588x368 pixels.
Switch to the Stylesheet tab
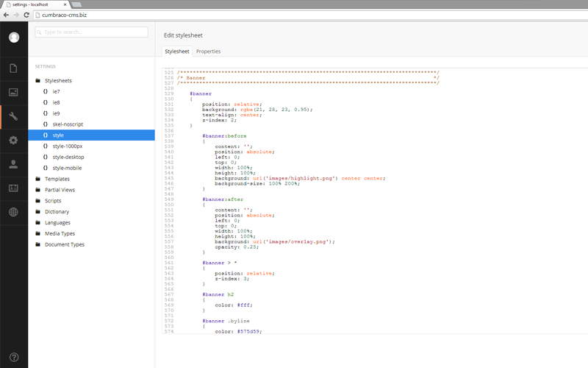tap(177, 52)
